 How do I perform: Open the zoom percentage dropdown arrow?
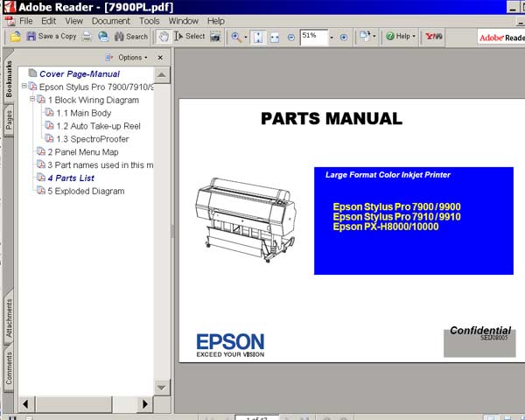coord(332,37)
